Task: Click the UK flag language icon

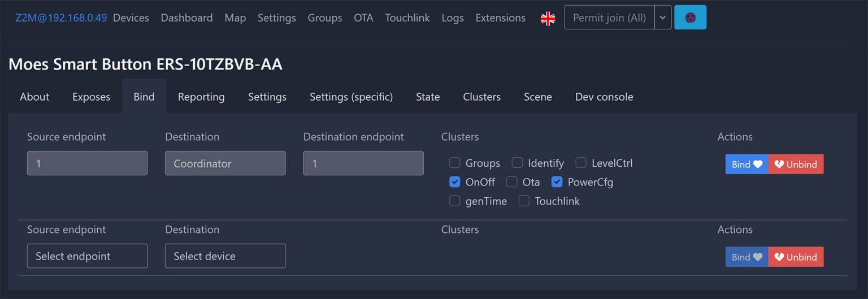Action: point(548,18)
